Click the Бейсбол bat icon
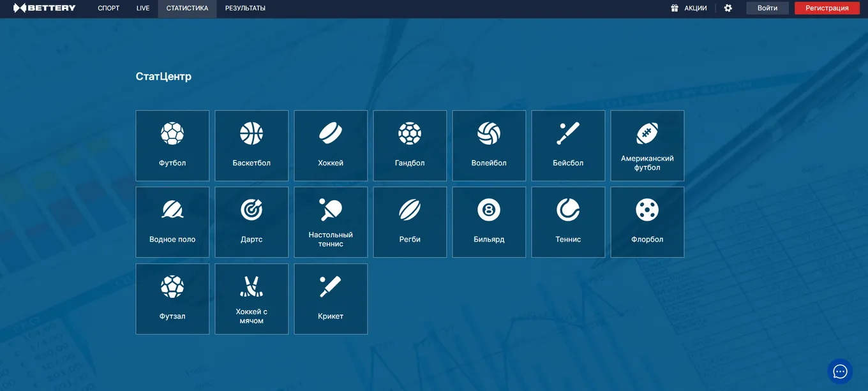The height and width of the screenshot is (391, 868). (x=568, y=133)
